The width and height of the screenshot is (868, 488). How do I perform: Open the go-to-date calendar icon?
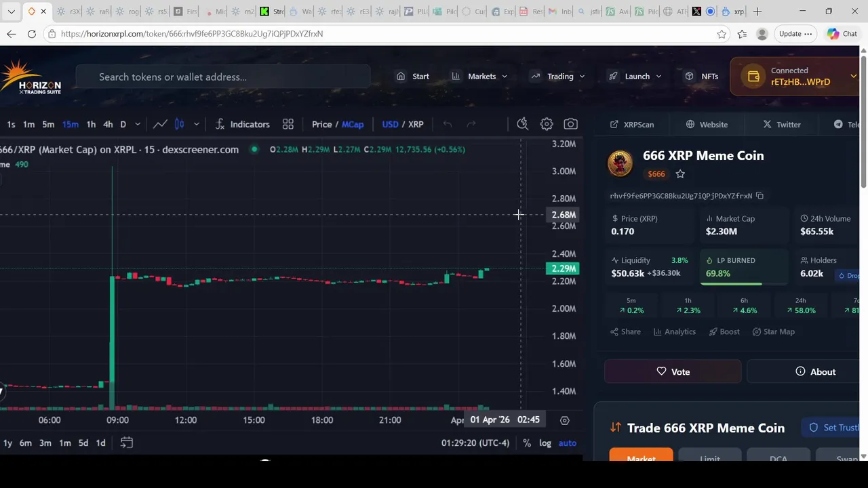point(127,443)
